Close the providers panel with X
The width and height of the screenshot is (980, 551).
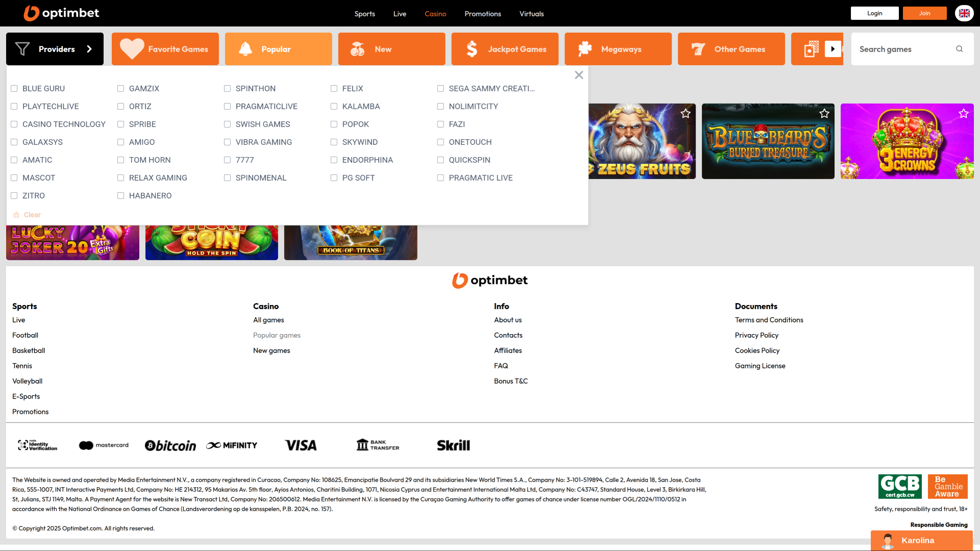click(x=579, y=75)
